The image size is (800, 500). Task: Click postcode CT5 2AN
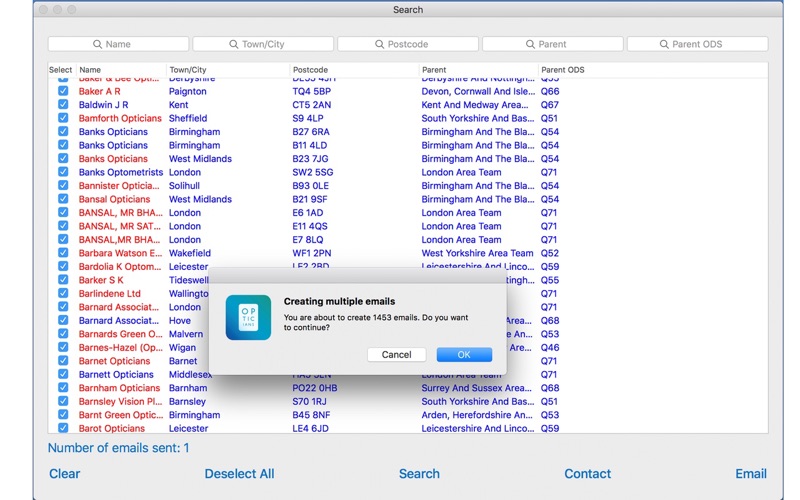pyautogui.click(x=311, y=105)
